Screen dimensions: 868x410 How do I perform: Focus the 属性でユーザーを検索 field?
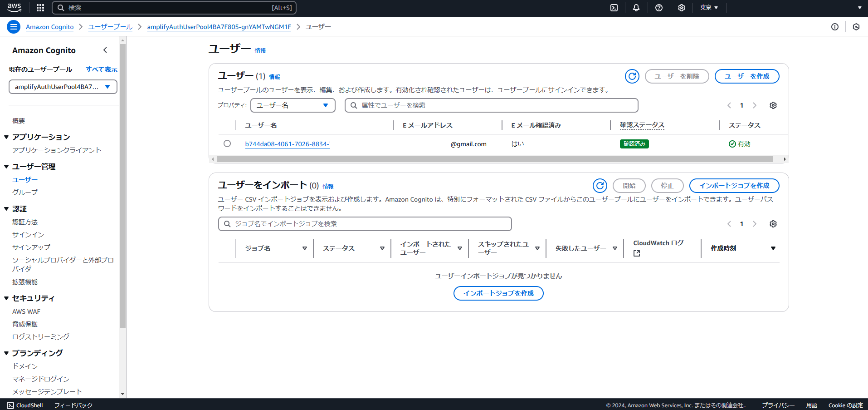492,105
